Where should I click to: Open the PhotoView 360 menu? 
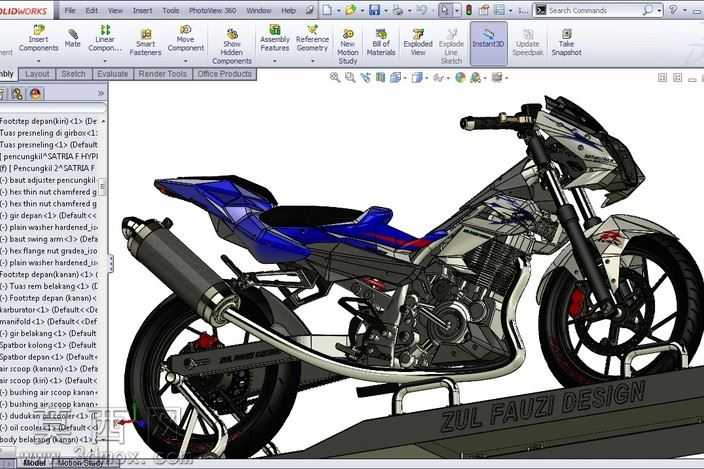click(212, 10)
